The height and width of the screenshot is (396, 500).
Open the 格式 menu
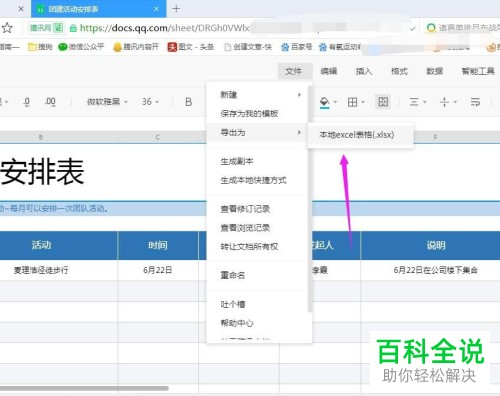click(x=399, y=71)
